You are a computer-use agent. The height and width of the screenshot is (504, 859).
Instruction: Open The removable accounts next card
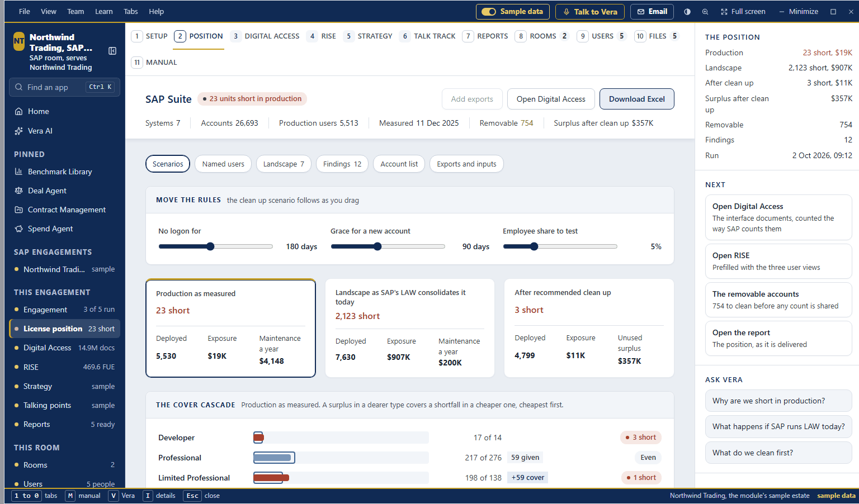(x=778, y=299)
